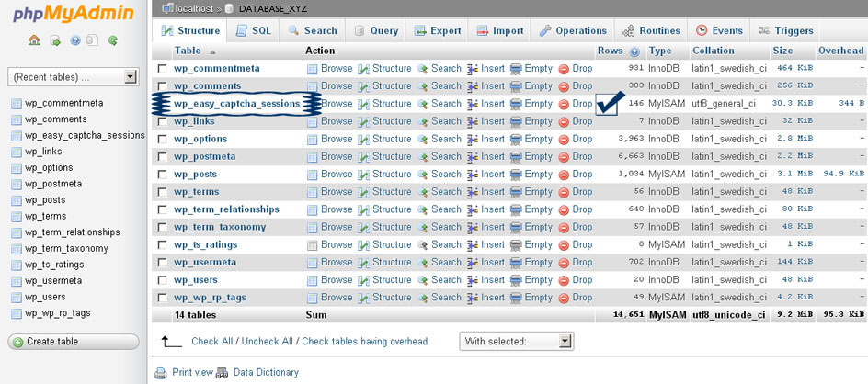Check the wp_posts table checkbox
The height and width of the screenshot is (384, 868).
pyautogui.click(x=162, y=175)
